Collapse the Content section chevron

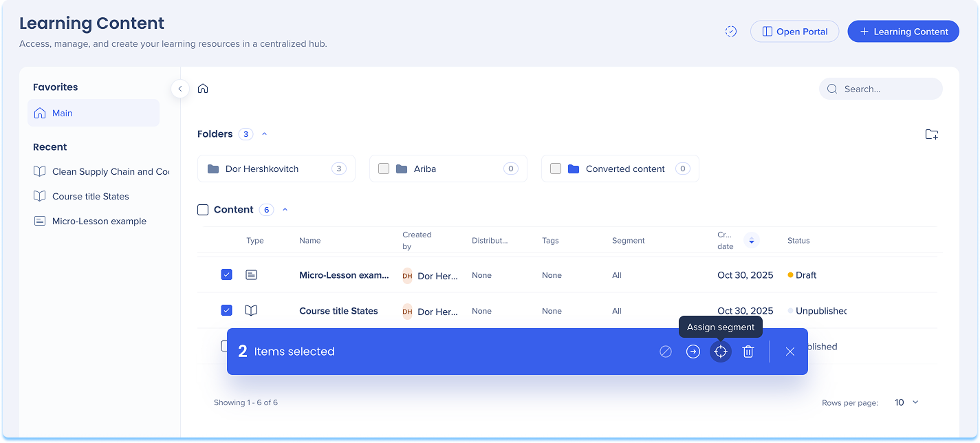coord(285,210)
